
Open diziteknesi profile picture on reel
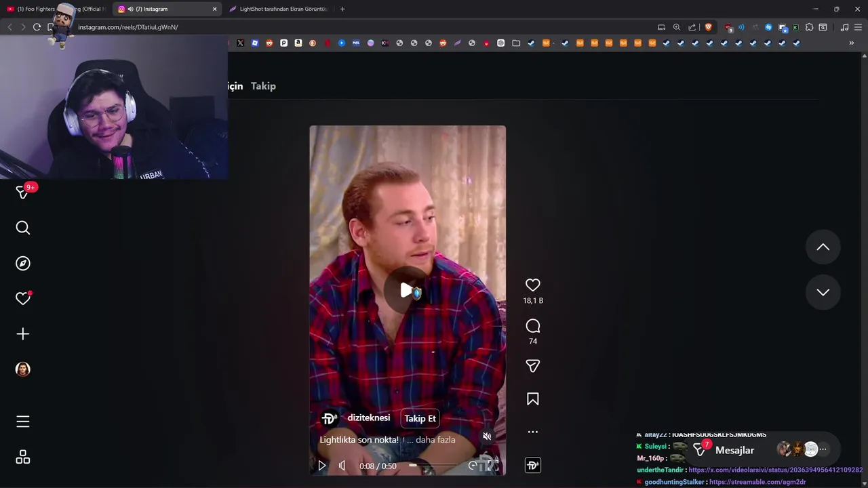(329, 418)
